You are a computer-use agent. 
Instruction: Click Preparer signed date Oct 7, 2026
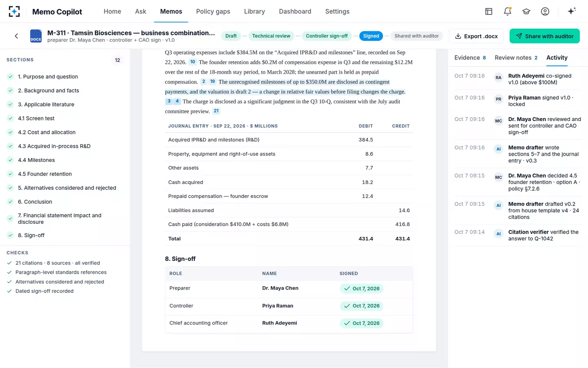362,288
